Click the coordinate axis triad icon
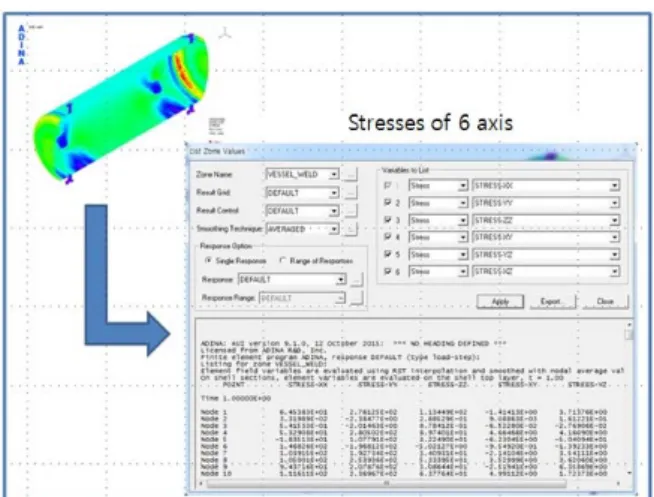 pyautogui.click(x=225, y=33)
